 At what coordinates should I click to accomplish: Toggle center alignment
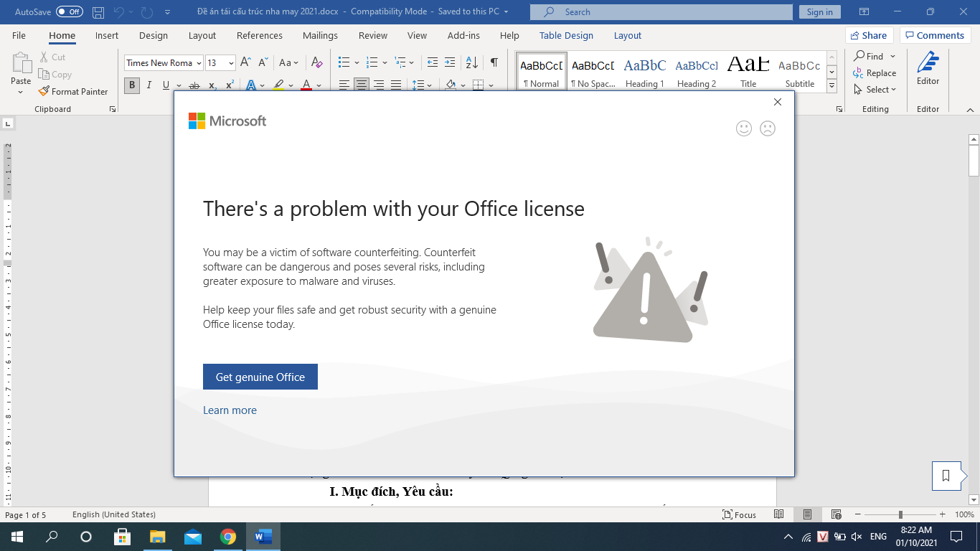point(362,85)
